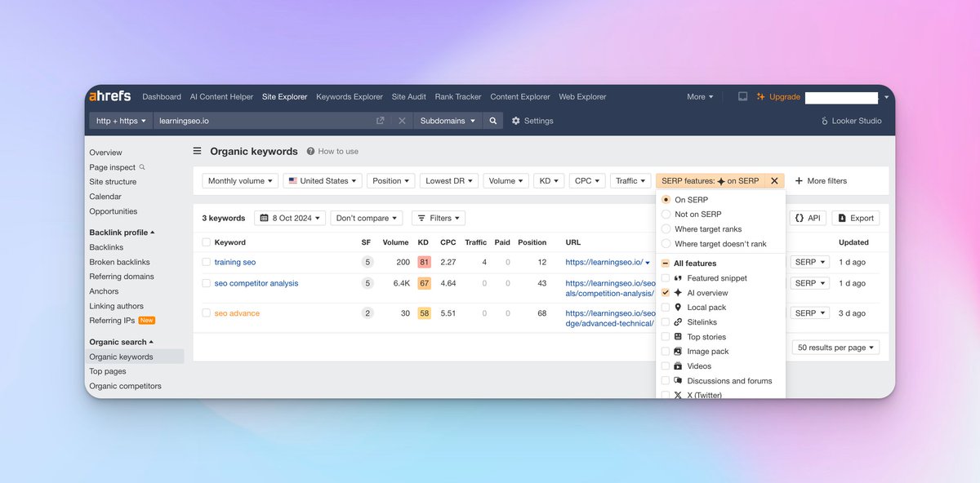980x483 pixels.
Task: Open SERP dropdown for seo advance row
Action: [809, 312]
